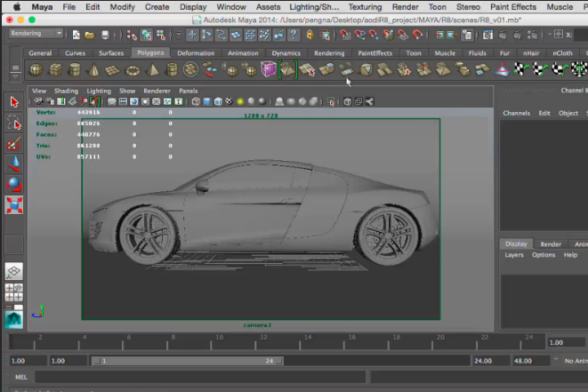The image size is (588, 392).
Task: Toggle snap to grids magnet
Action: 344,36
